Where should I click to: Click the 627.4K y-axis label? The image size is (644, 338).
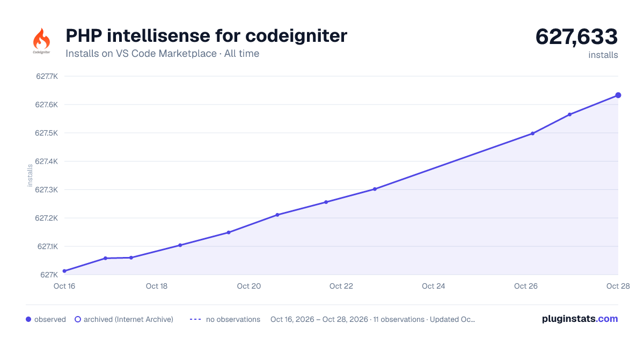47,161
